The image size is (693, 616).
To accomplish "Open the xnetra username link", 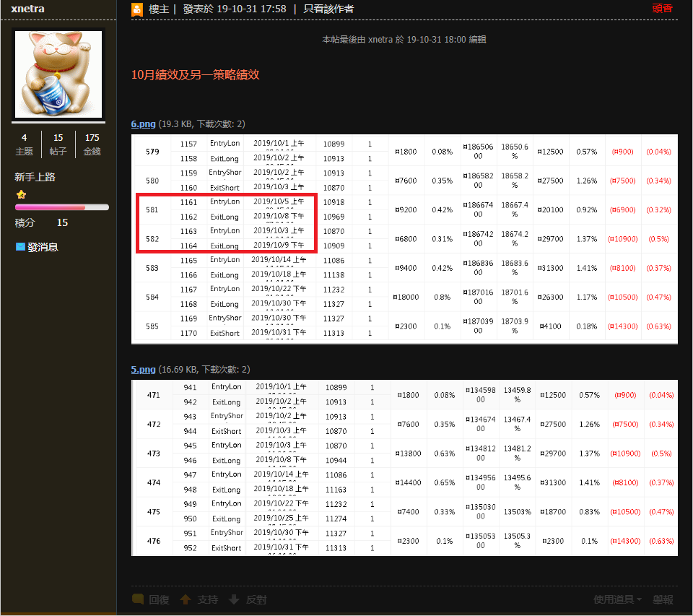I will pyautogui.click(x=27, y=9).
